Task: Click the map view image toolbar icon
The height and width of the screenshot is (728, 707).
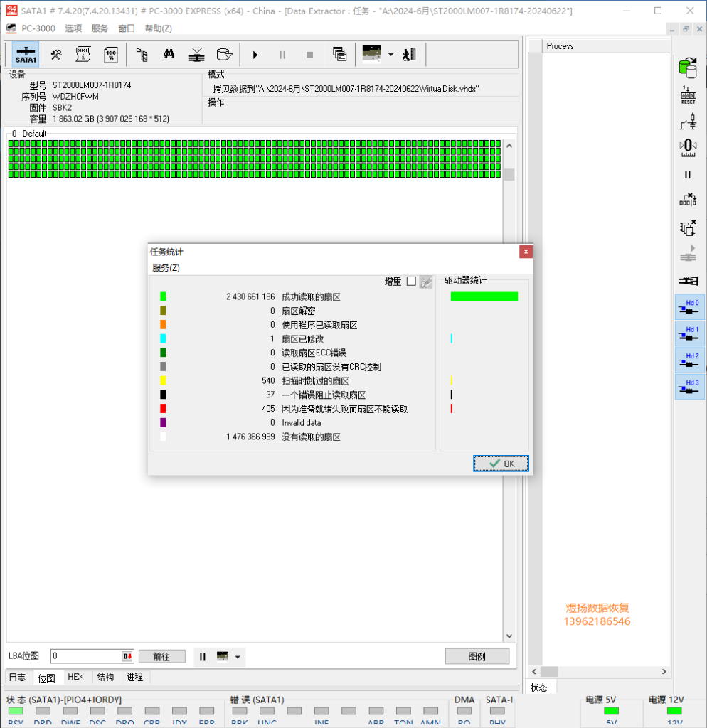Action: click(371, 53)
